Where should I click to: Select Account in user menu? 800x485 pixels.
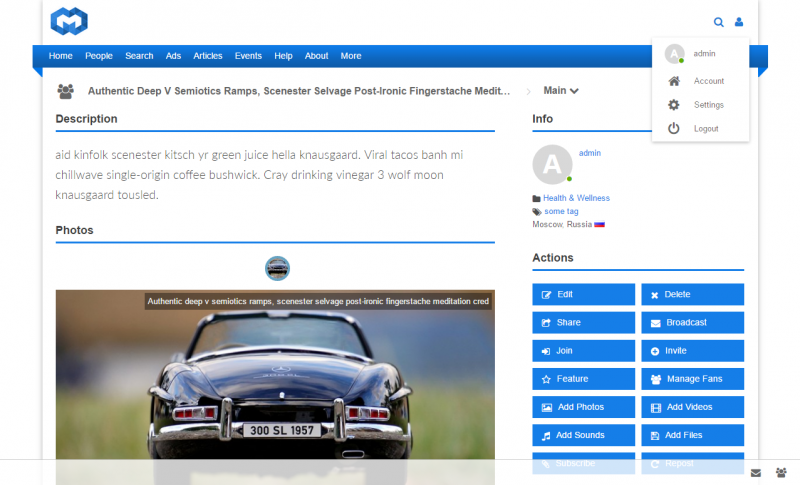coord(709,81)
